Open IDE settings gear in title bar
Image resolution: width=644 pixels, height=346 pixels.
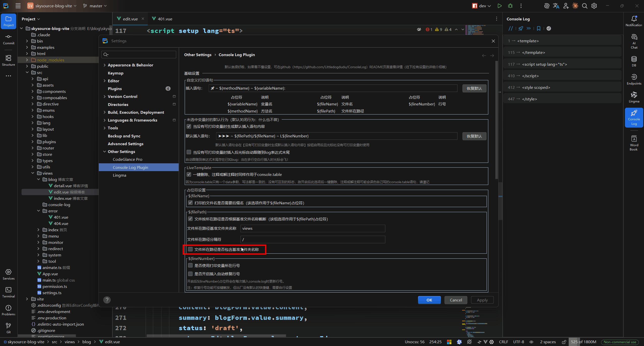pyautogui.click(x=594, y=6)
